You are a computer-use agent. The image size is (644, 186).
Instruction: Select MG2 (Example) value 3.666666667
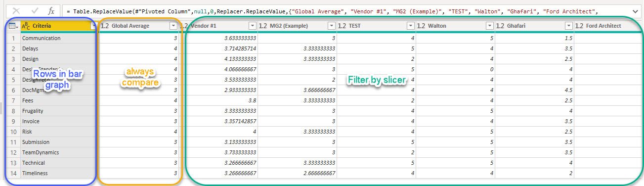[297, 90]
